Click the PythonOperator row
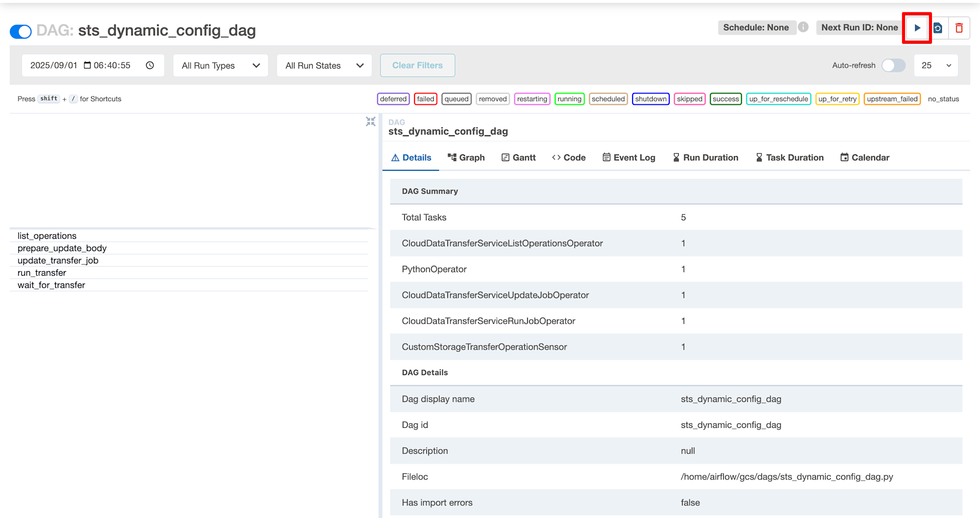This screenshot has width=980, height=518. pyautogui.click(x=676, y=269)
